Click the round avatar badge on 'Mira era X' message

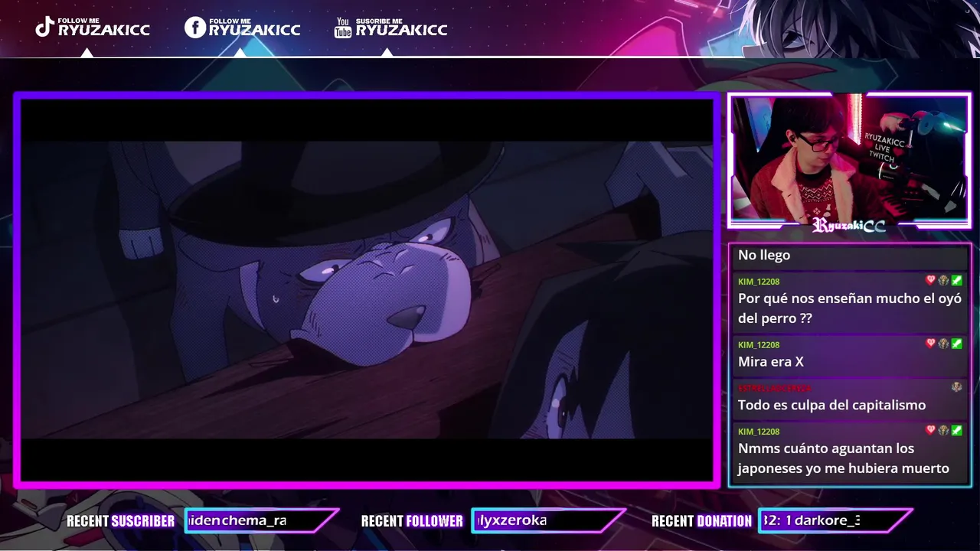(943, 344)
